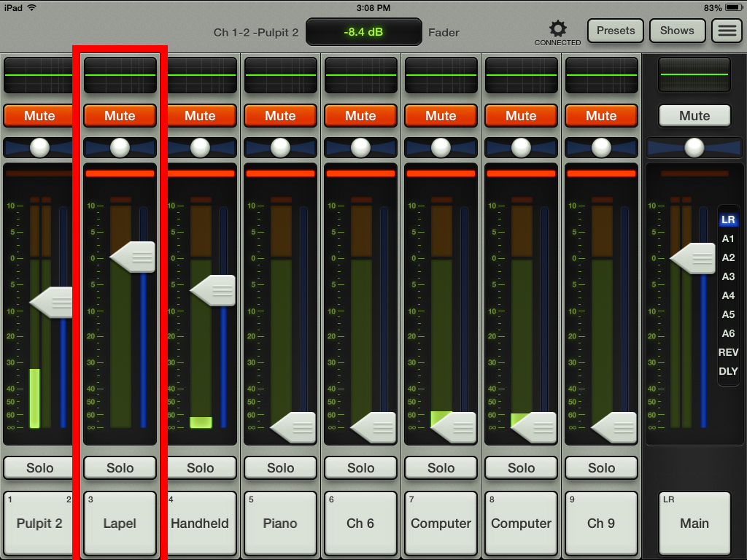The width and height of the screenshot is (747, 560).
Task: Click the Piano channel pan knob
Action: click(x=281, y=148)
